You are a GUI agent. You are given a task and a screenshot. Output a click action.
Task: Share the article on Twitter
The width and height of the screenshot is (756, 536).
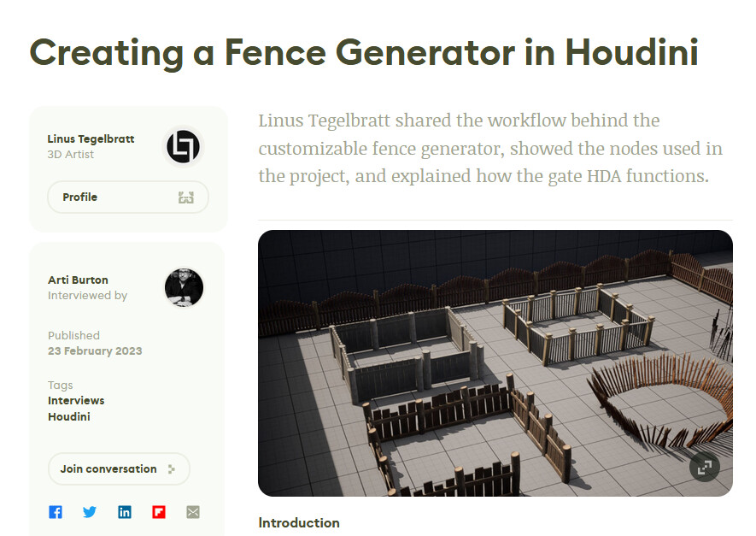[x=90, y=512]
